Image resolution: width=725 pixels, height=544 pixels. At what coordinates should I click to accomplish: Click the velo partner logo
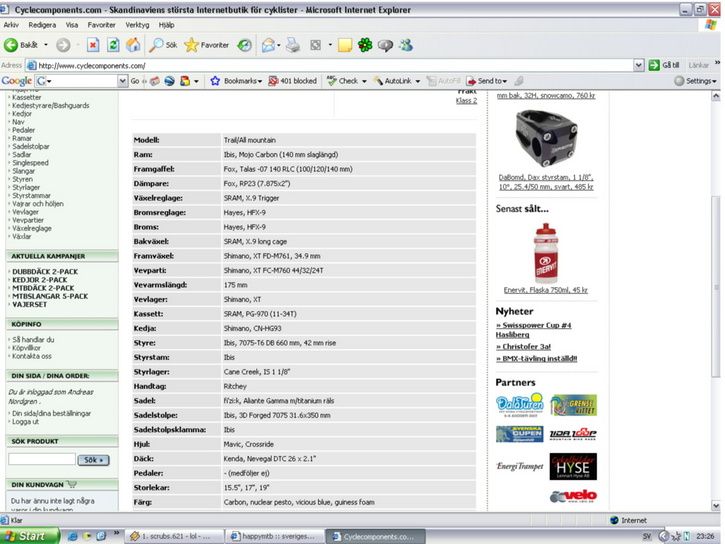tap(573, 496)
